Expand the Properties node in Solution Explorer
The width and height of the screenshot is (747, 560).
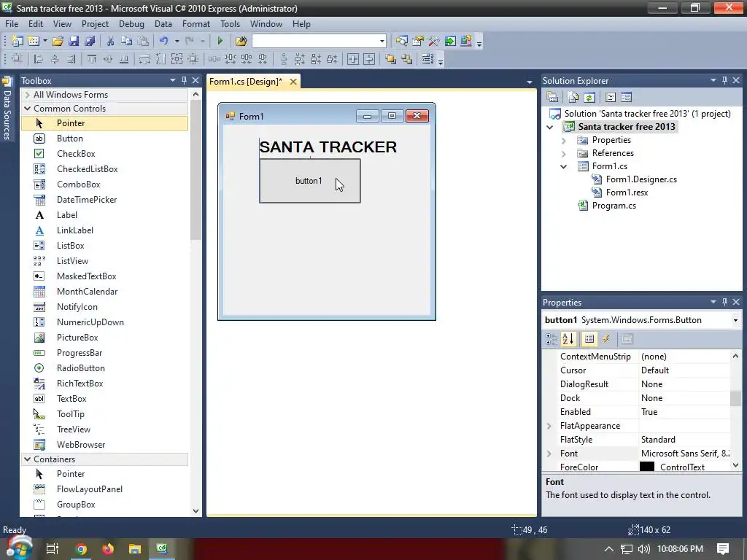(x=564, y=141)
